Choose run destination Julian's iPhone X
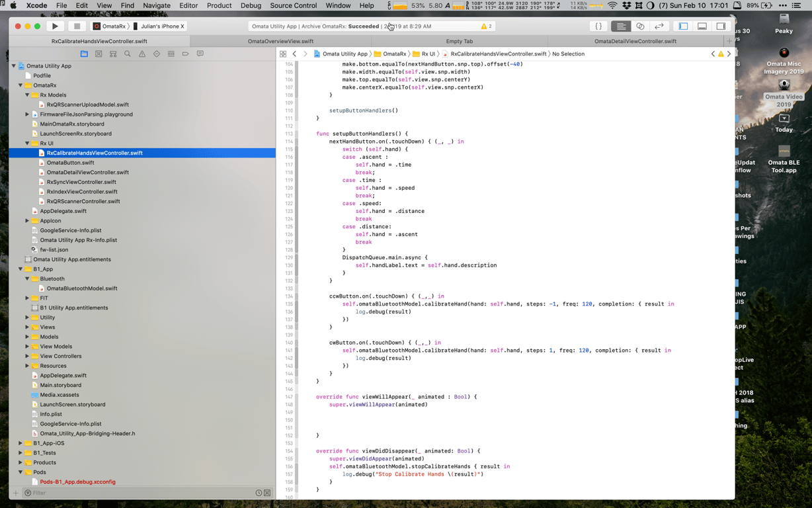 pyautogui.click(x=159, y=26)
